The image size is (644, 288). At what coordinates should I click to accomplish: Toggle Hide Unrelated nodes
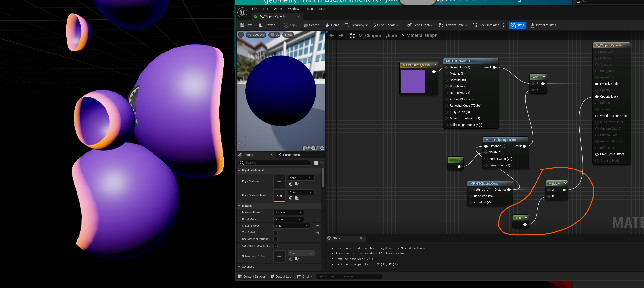click(x=486, y=25)
